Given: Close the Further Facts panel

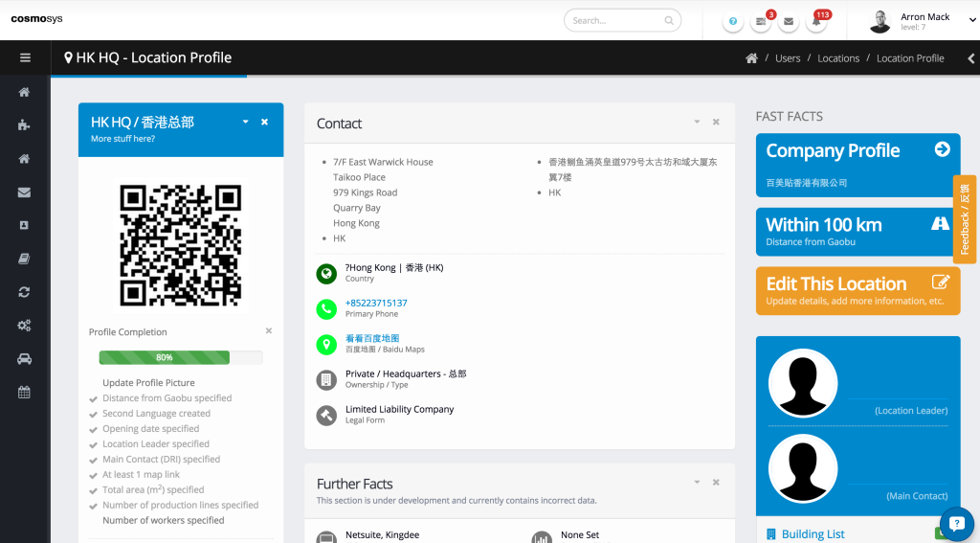Looking at the screenshot, I should click(716, 483).
